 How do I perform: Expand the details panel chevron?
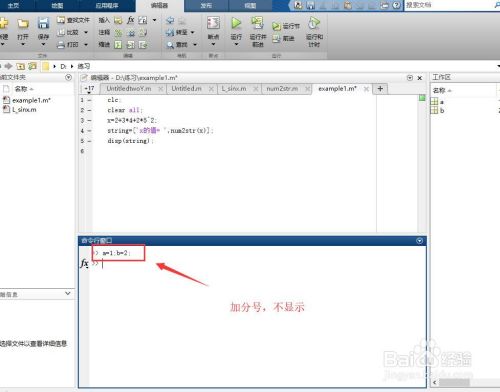tap(68, 293)
